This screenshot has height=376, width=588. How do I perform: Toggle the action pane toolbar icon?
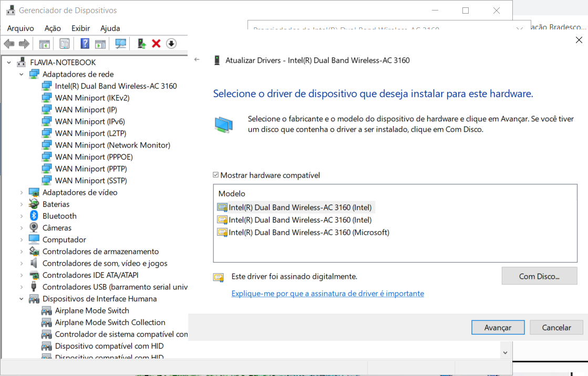(100, 44)
